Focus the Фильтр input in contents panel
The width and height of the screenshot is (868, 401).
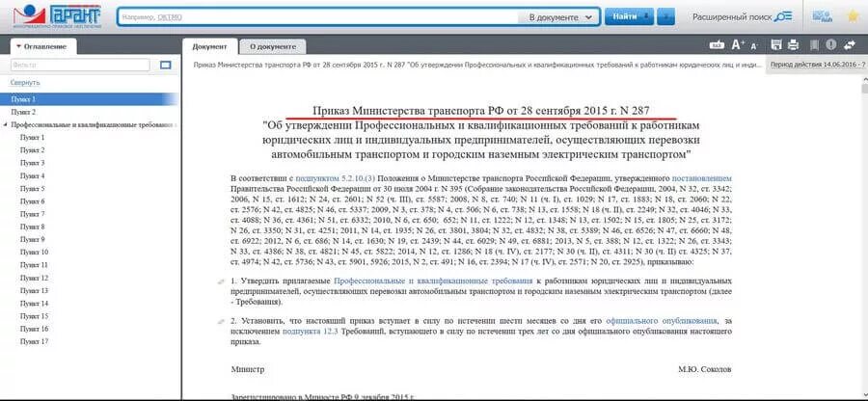80,66
